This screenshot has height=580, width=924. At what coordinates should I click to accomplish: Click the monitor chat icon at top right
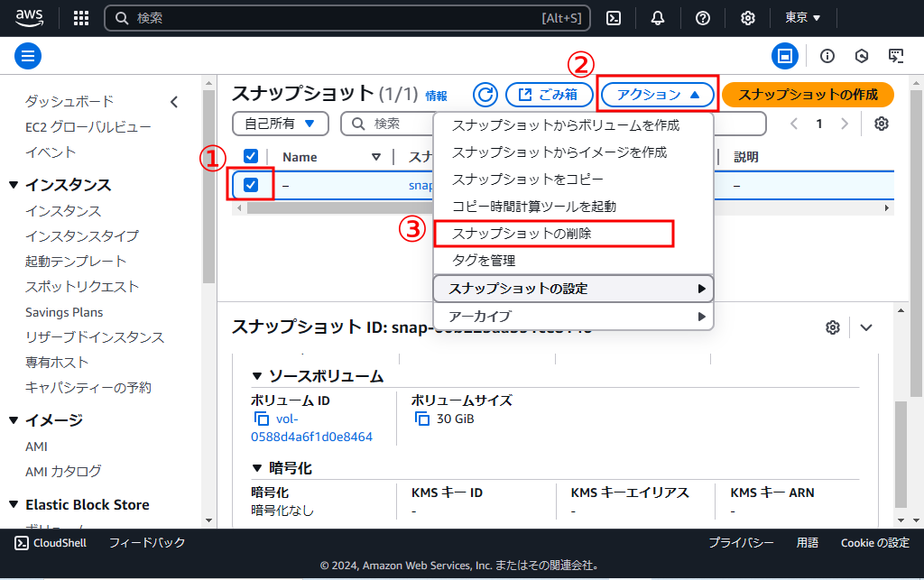click(896, 56)
